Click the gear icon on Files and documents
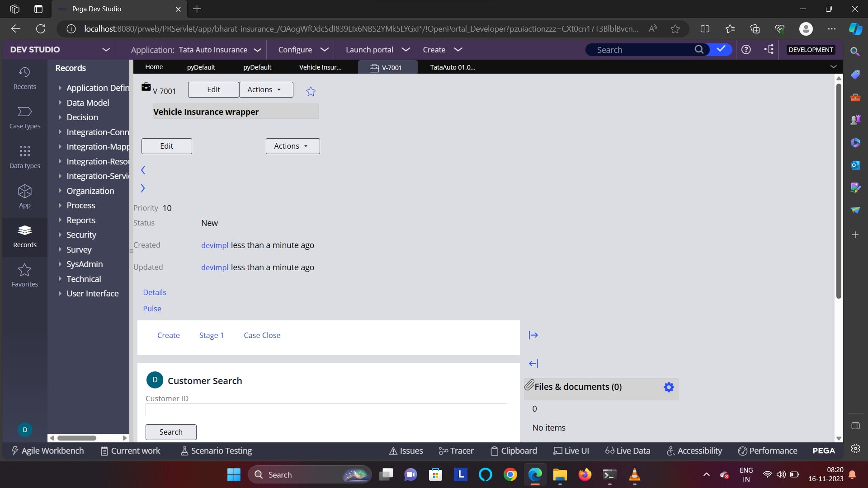This screenshot has width=868, height=488. pyautogui.click(x=669, y=387)
